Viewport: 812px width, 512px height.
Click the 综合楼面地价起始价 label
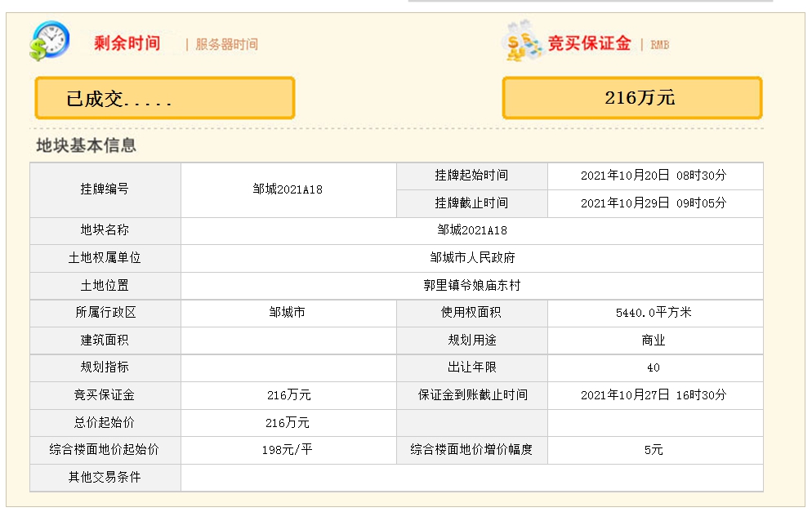pos(105,450)
